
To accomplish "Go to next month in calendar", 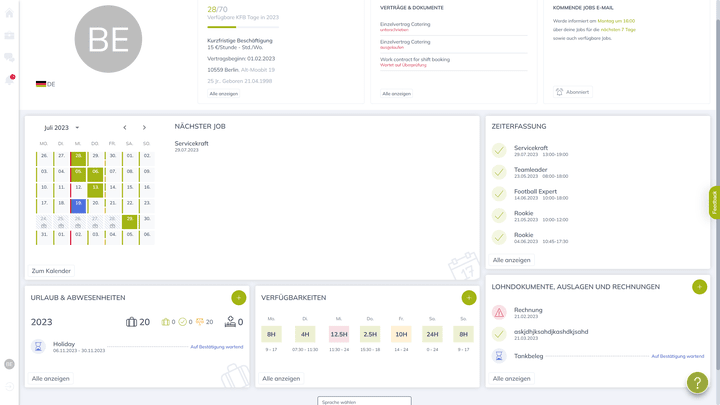I will pyautogui.click(x=144, y=128).
